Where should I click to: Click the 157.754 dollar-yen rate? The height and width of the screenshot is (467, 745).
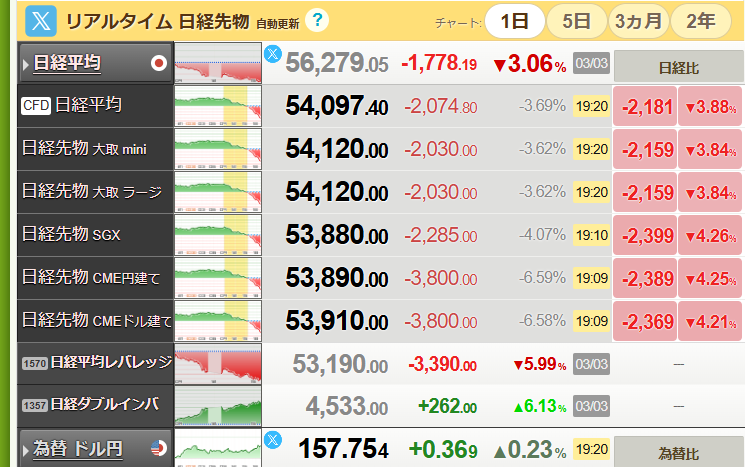click(344, 448)
